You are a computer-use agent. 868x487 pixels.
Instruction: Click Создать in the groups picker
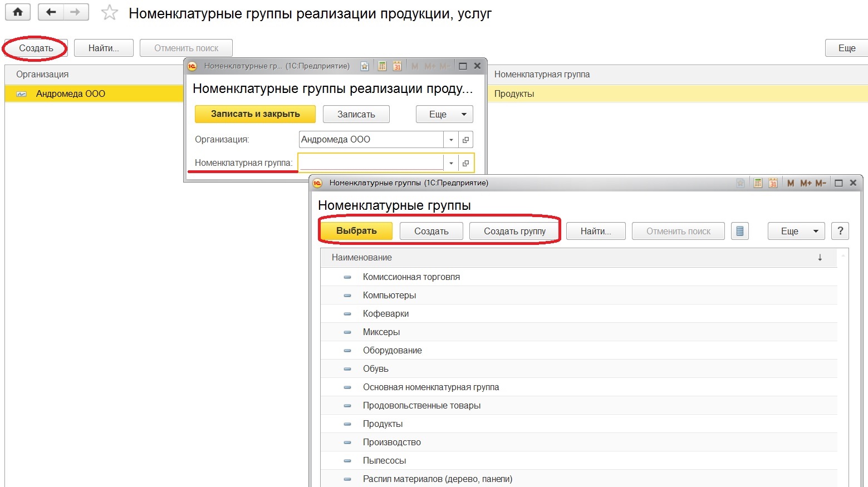pos(431,231)
